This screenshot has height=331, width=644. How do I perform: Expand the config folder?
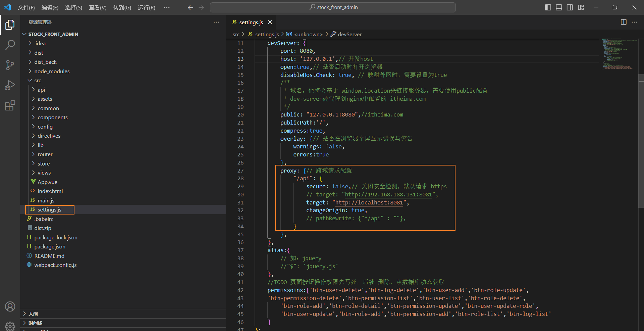click(x=123, y=127)
